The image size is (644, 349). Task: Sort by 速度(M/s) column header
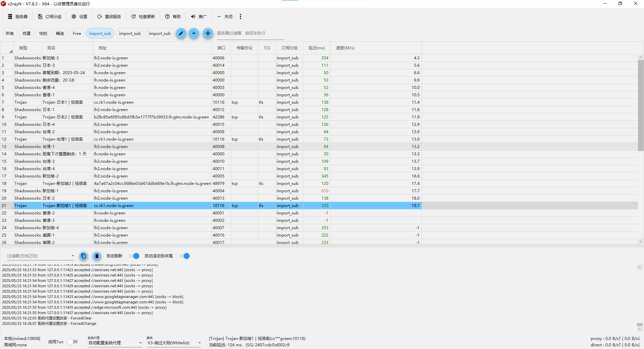(376, 48)
